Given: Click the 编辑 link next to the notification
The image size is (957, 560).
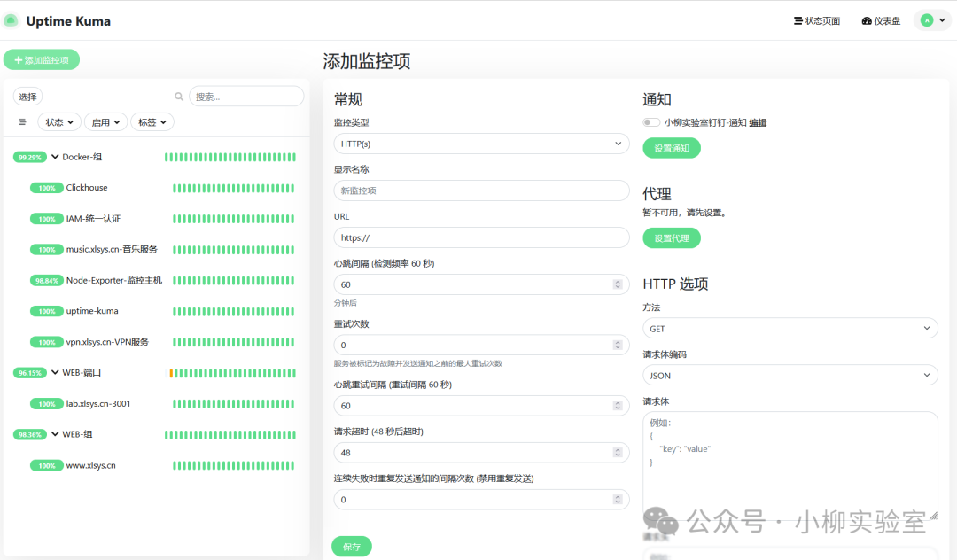Looking at the screenshot, I should (x=756, y=121).
